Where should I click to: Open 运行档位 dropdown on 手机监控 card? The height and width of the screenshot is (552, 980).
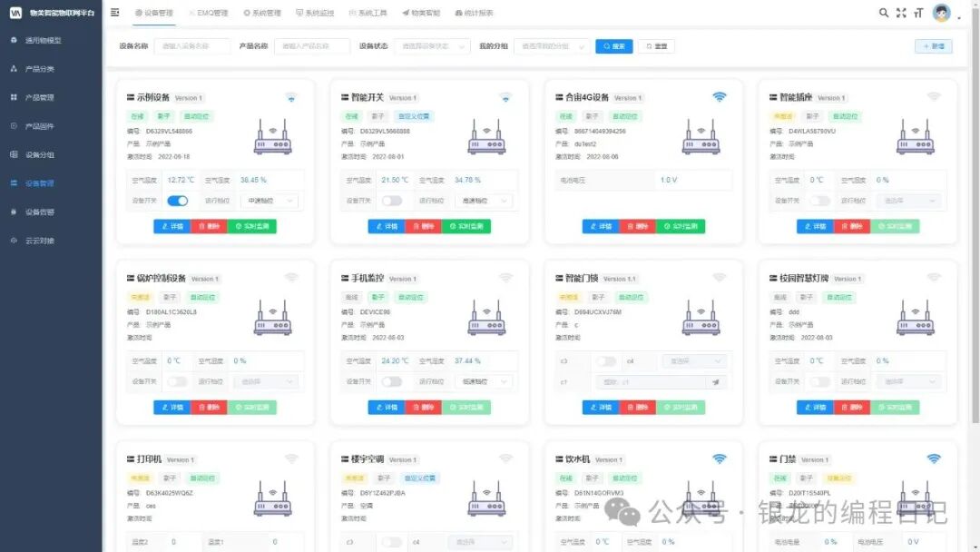pos(484,381)
